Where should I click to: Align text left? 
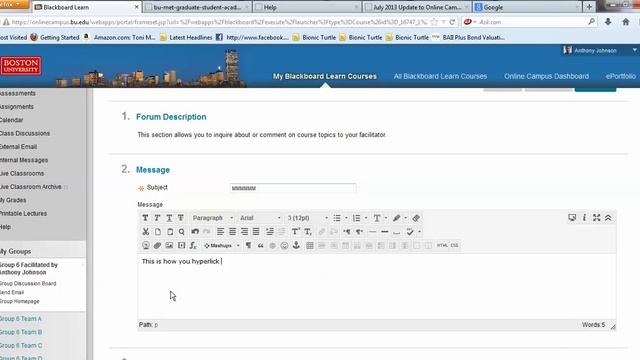pyautogui.click(x=220, y=232)
